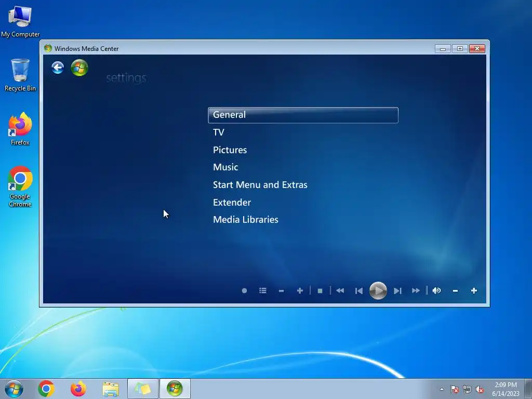
Task: Click the Fast Forward button
Action: [x=416, y=291]
